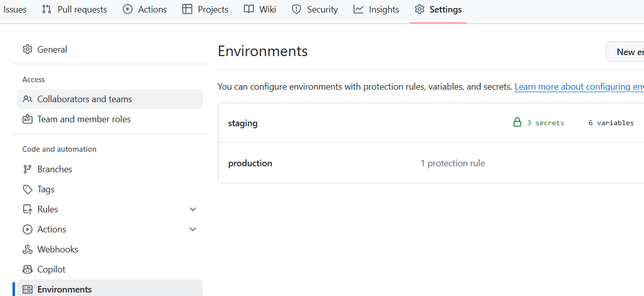Click the Wiki book icon
This screenshot has width=644, height=296.
pos(249,9)
